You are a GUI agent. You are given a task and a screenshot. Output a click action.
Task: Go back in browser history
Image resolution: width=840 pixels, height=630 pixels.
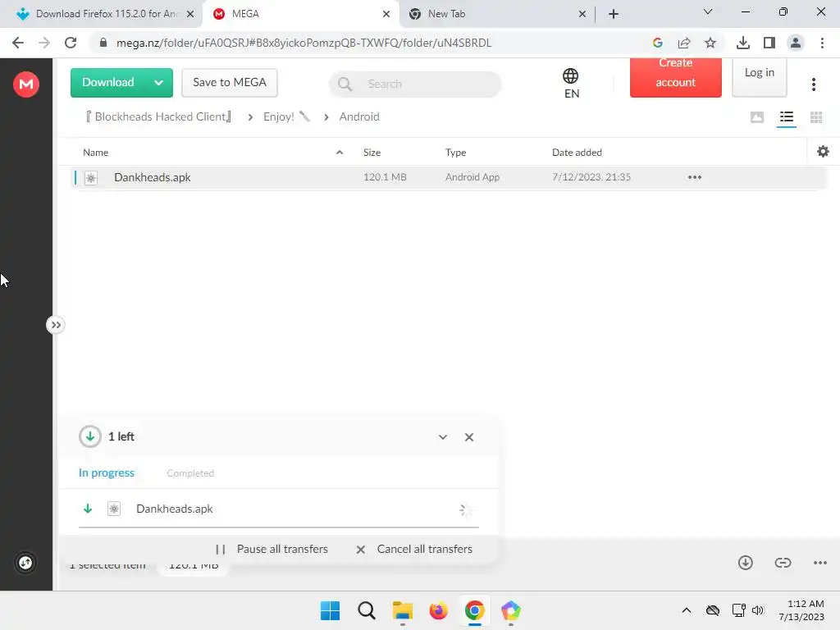[x=18, y=43]
